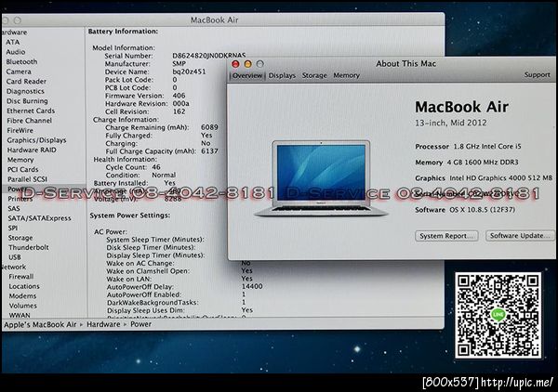Select Volumes under Network
This screenshot has width=558, height=392.
(22, 306)
